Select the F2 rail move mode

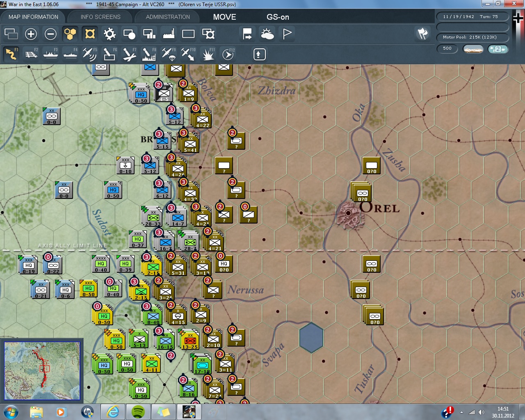31,54
